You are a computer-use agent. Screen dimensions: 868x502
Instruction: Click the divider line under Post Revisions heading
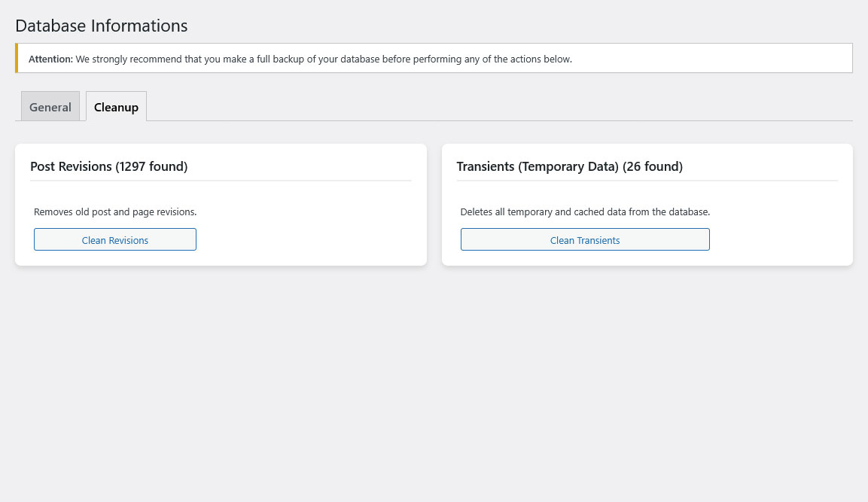coord(221,181)
